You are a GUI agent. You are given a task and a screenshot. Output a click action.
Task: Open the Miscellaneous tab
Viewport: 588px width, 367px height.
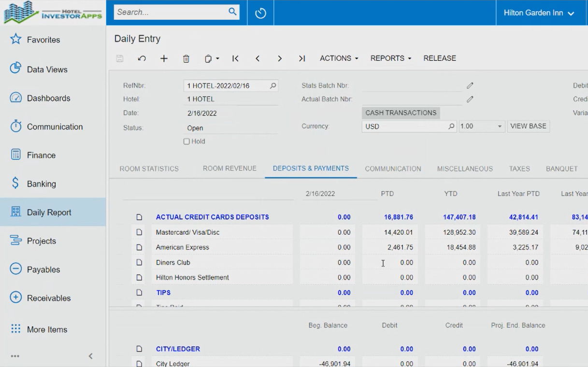coord(465,169)
